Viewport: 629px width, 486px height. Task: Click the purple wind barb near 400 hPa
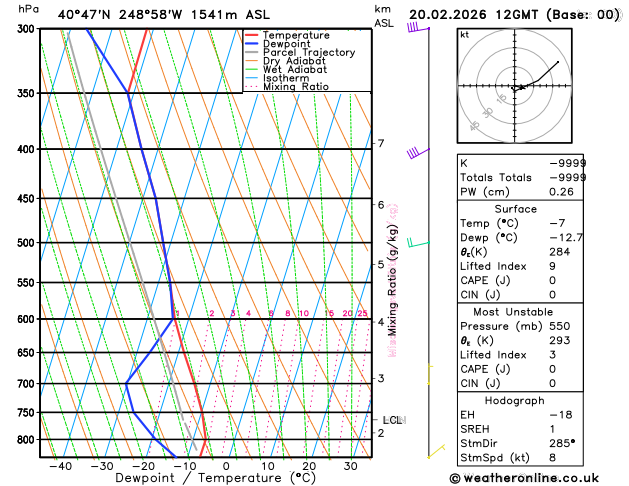click(414, 152)
